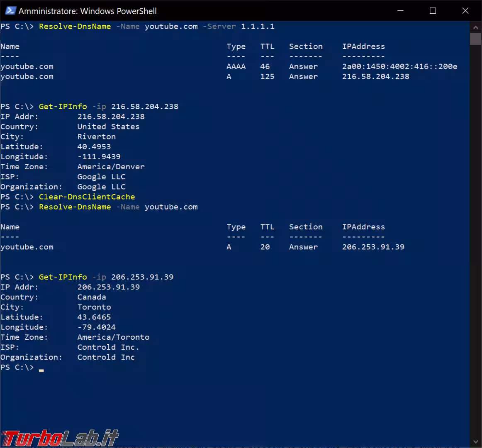Close the Windows PowerShell window
The image size is (482, 448).
tap(465, 11)
